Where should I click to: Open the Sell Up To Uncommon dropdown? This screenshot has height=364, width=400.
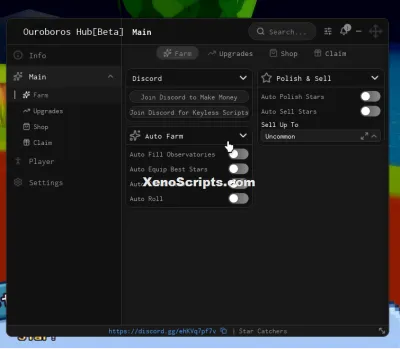click(x=320, y=136)
